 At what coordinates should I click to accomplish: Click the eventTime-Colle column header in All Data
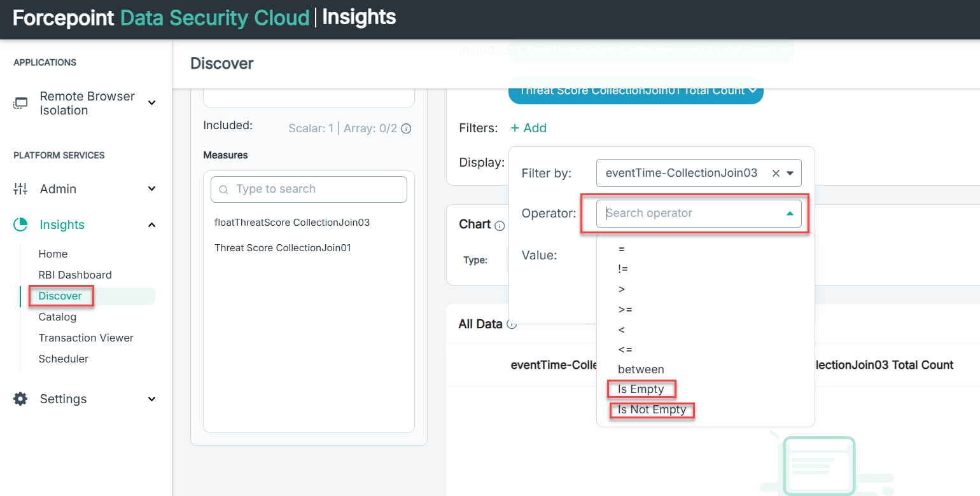(x=552, y=365)
